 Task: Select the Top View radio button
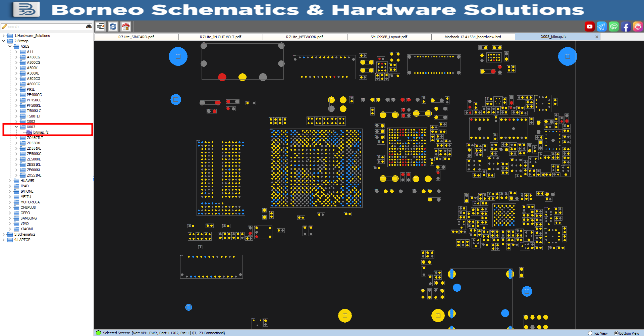click(x=590, y=333)
